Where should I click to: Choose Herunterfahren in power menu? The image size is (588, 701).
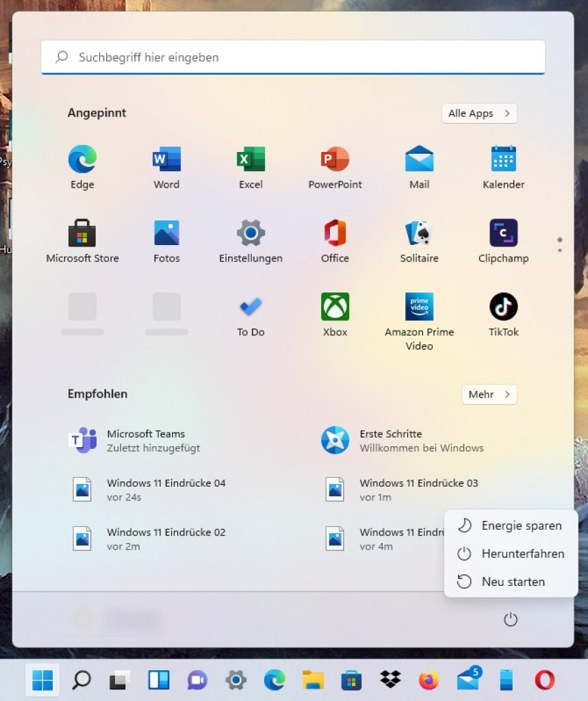511,553
